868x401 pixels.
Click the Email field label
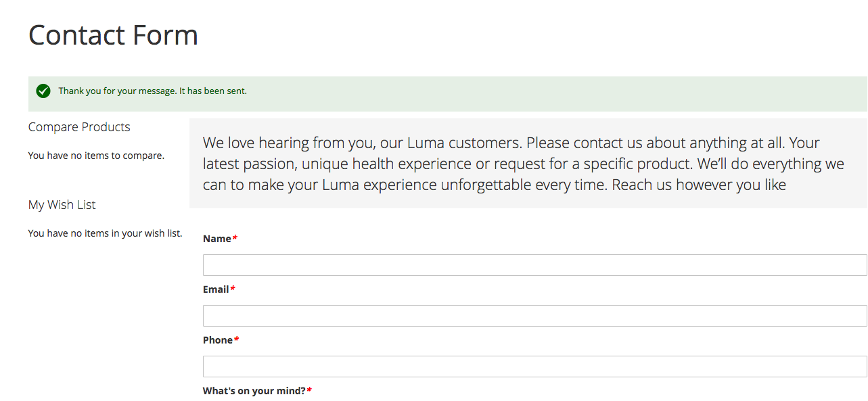click(216, 289)
